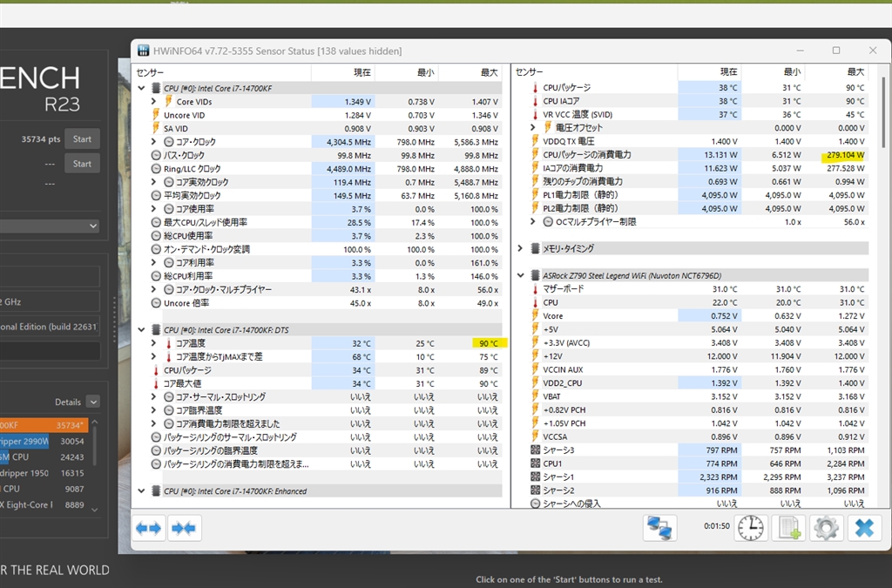Viewport: 892px width, 588px height.
Task: Select the 平均実効クロック row
Action: point(326,196)
